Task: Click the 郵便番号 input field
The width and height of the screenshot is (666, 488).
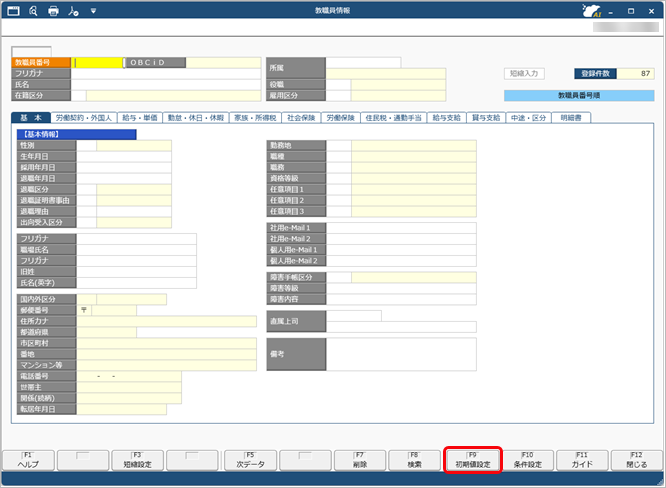Action: coord(115,310)
